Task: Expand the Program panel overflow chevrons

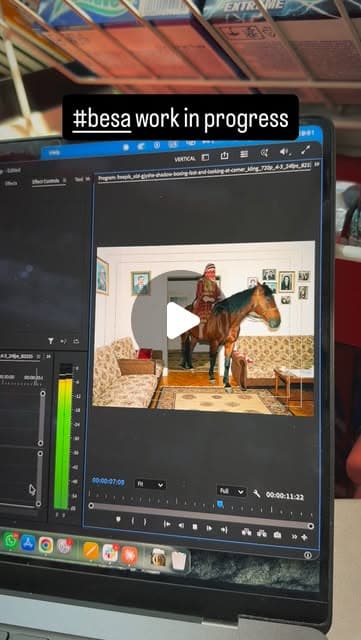Action: point(316,164)
